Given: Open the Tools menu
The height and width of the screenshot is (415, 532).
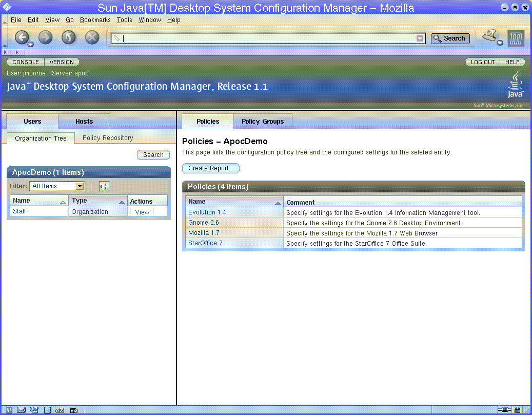Looking at the screenshot, I should click(125, 20).
